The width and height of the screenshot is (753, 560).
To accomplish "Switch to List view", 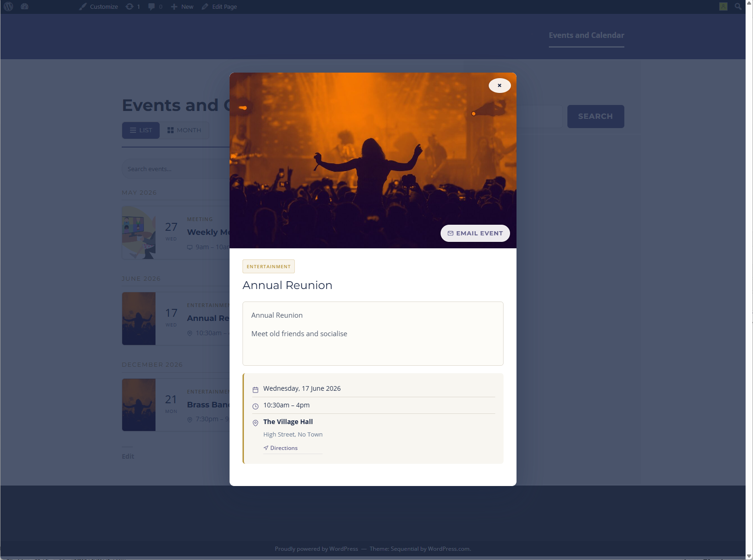I will click(x=141, y=130).
